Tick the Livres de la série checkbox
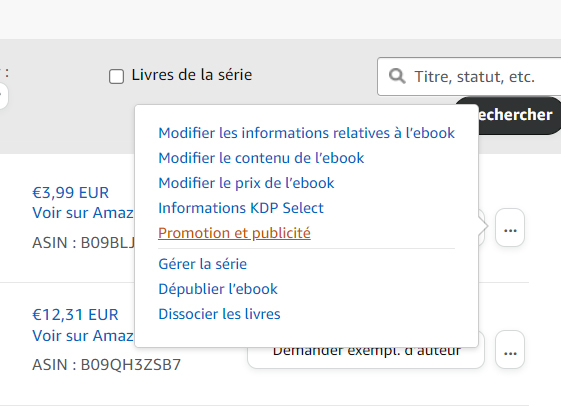The height and width of the screenshot is (411, 561). click(x=116, y=76)
